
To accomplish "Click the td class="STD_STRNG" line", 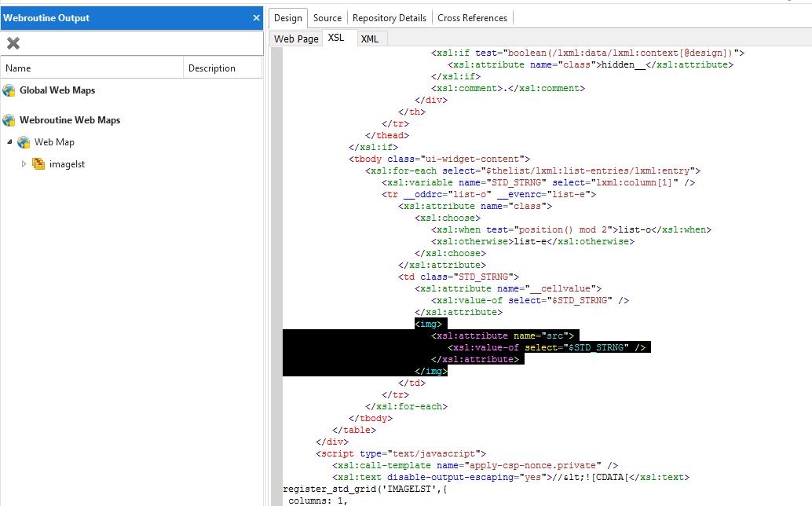I will coord(459,277).
